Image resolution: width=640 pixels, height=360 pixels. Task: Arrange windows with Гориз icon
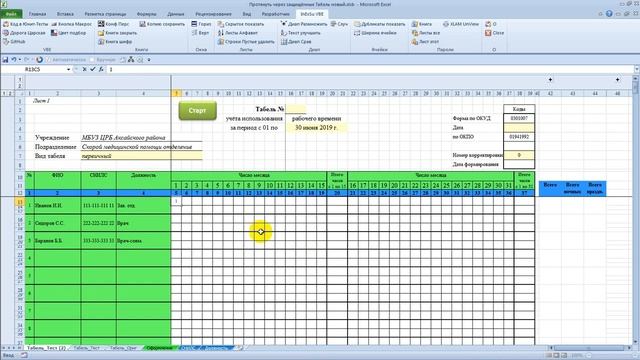pyautogui.click(x=195, y=24)
